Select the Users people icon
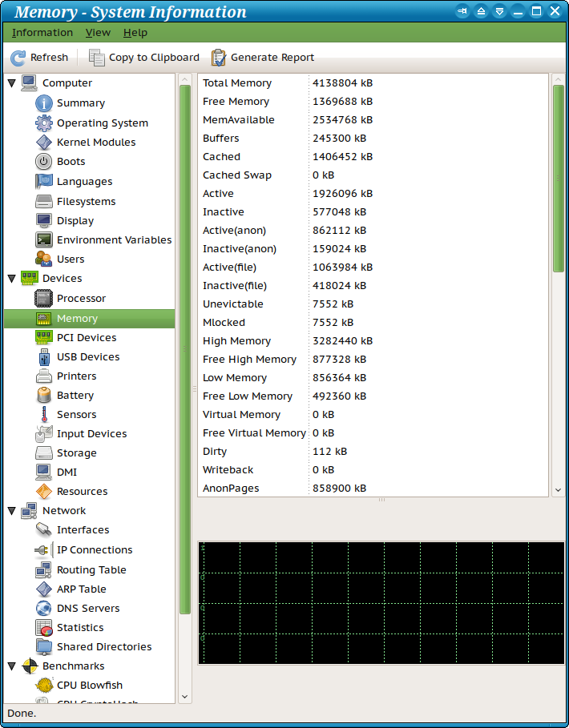 tap(43, 259)
